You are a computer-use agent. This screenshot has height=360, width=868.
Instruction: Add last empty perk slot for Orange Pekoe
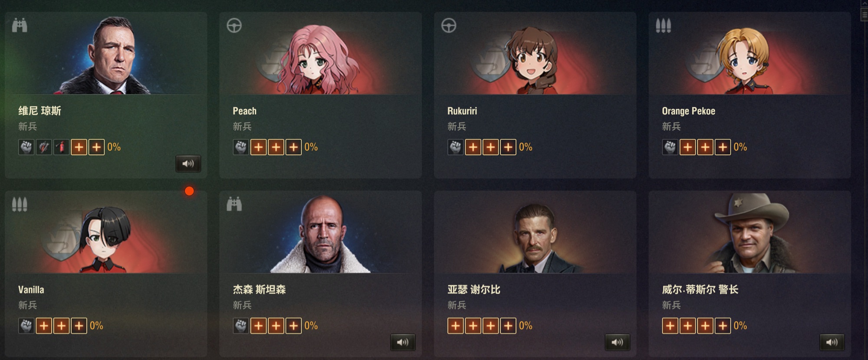(x=723, y=147)
